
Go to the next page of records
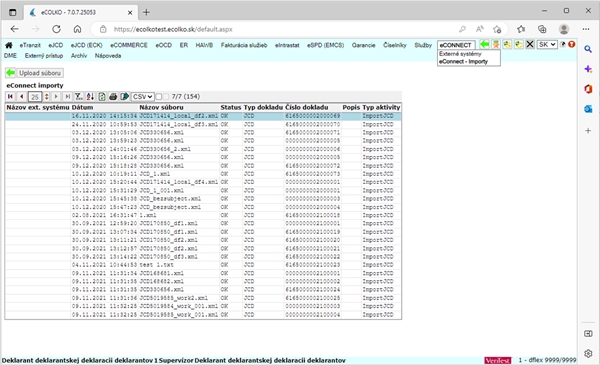[56, 96]
